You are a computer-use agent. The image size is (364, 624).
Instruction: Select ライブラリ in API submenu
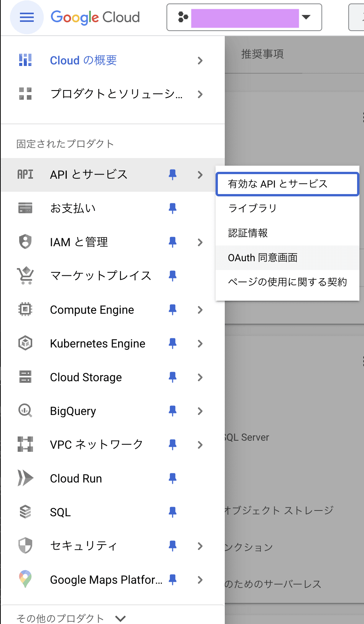tap(287, 208)
